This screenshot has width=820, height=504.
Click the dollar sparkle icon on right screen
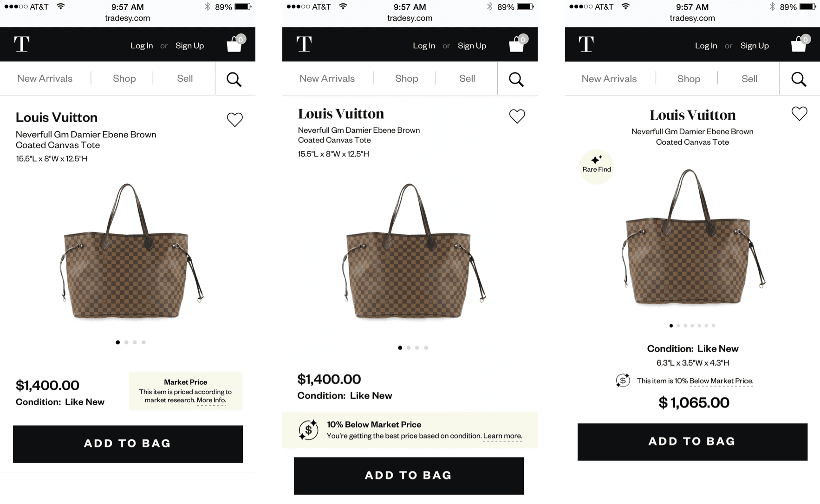coord(623,381)
